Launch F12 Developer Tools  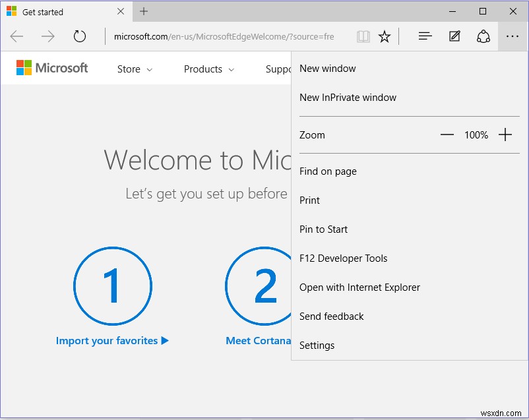tap(343, 258)
